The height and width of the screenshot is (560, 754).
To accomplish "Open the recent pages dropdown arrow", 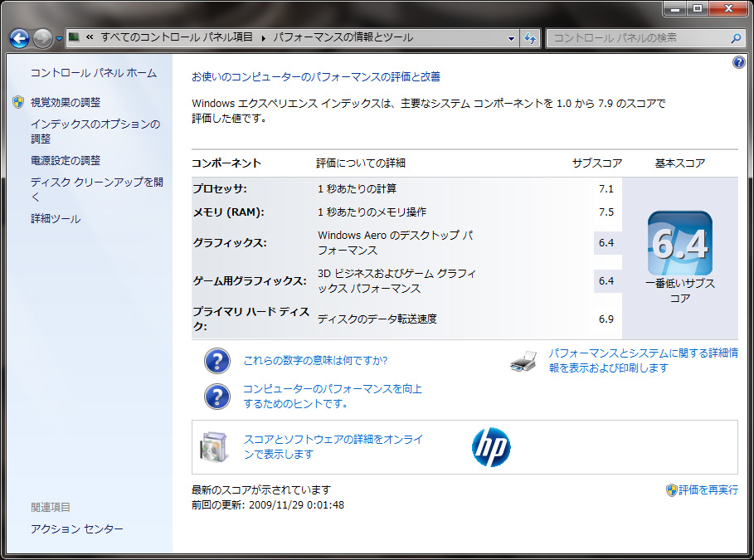I will (59, 39).
